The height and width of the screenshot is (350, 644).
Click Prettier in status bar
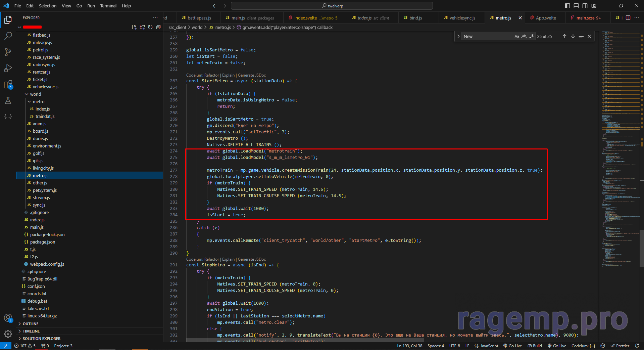click(620, 346)
